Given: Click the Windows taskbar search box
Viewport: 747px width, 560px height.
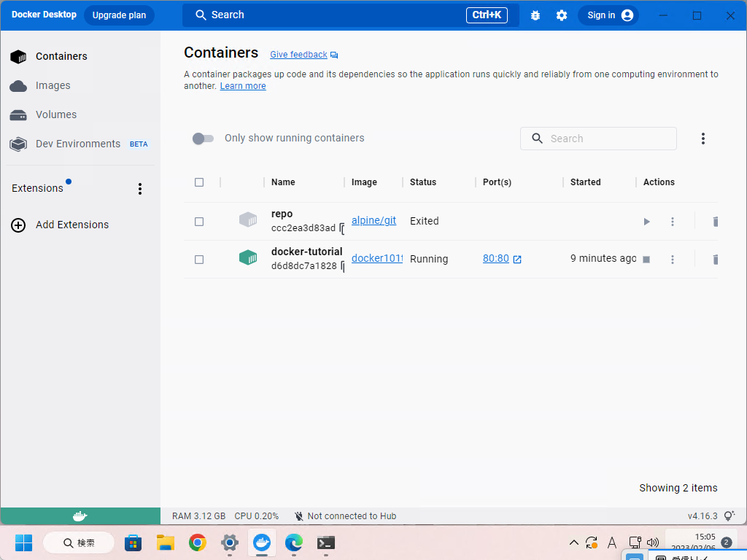Looking at the screenshot, I should pos(79,542).
